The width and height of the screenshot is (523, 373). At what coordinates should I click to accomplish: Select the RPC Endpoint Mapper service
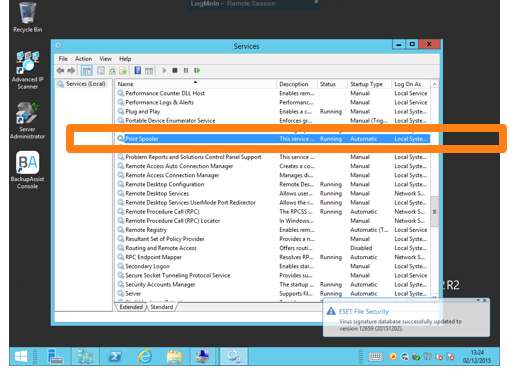pyautogui.click(x=273, y=257)
